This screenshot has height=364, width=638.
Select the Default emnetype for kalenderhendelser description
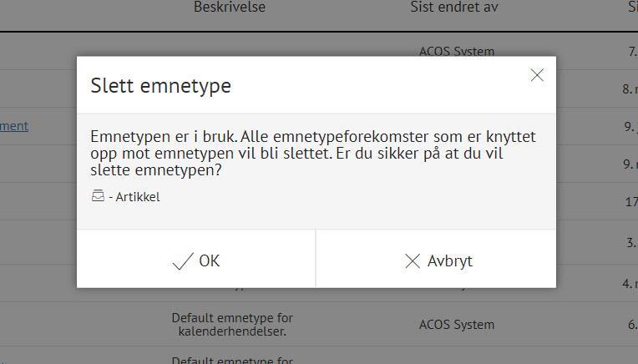coord(232,325)
